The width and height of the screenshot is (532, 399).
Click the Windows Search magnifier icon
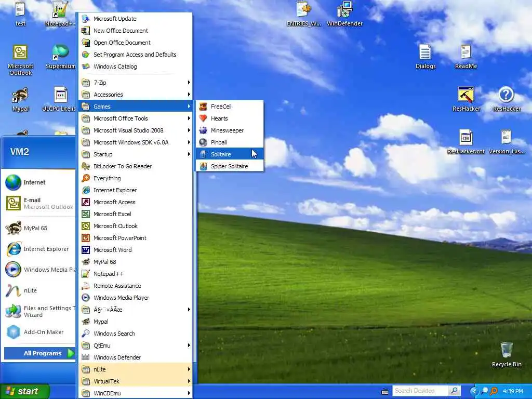pyautogui.click(x=86, y=334)
